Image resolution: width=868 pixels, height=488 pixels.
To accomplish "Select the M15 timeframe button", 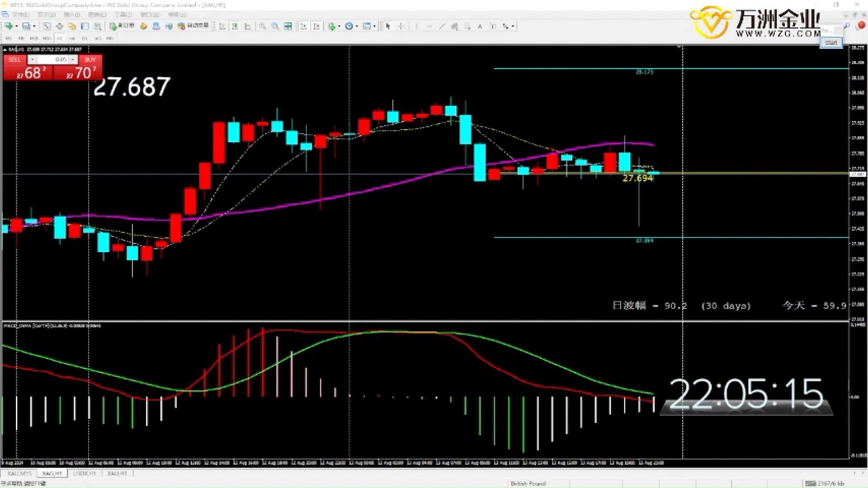I will tap(34, 38).
